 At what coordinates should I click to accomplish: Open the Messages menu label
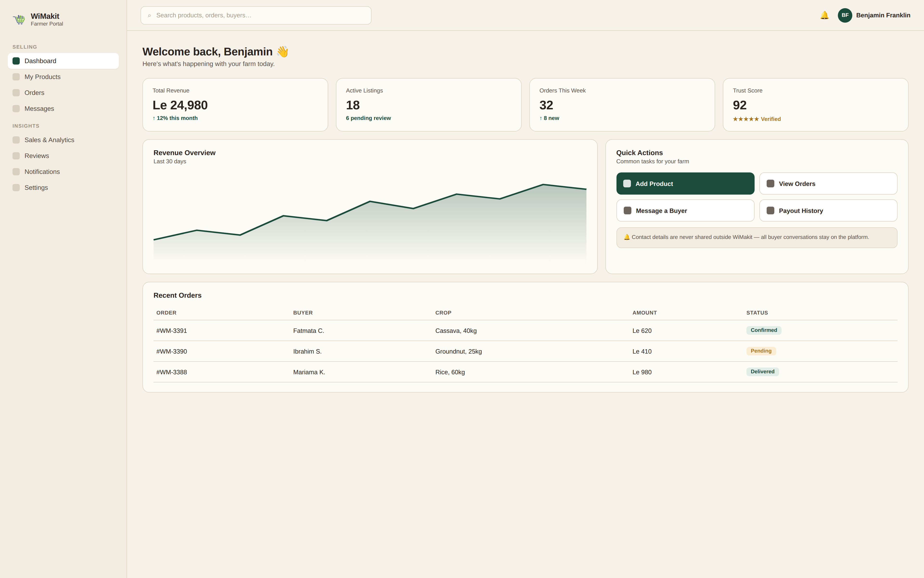click(x=39, y=109)
